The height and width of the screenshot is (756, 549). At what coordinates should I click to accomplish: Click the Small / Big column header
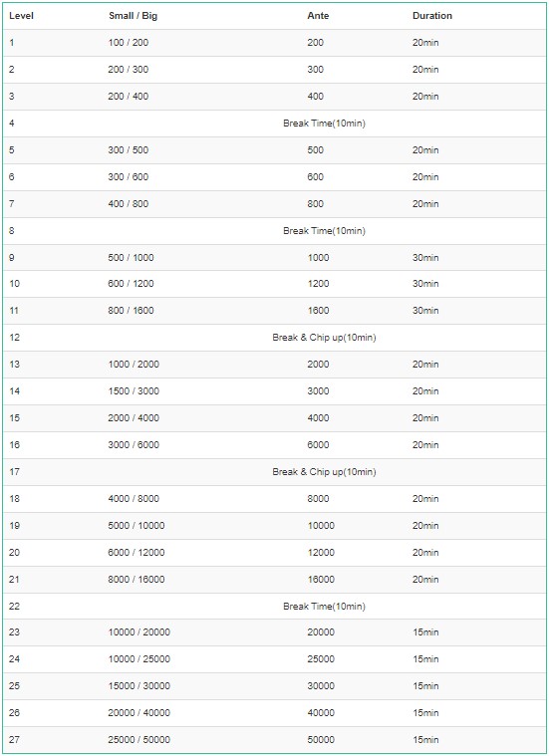(x=134, y=15)
